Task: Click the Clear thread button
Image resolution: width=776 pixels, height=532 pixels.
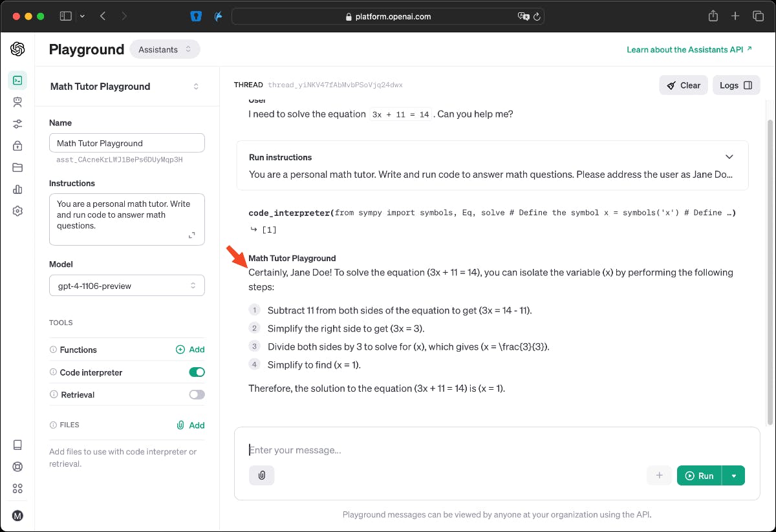Action: 684,85
